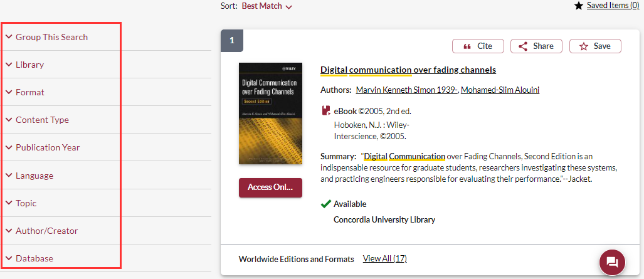The height and width of the screenshot is (279, 644).
Task: Click the quotation mark Cite icon
Action: pyautogui.click(x=467, y=46)
